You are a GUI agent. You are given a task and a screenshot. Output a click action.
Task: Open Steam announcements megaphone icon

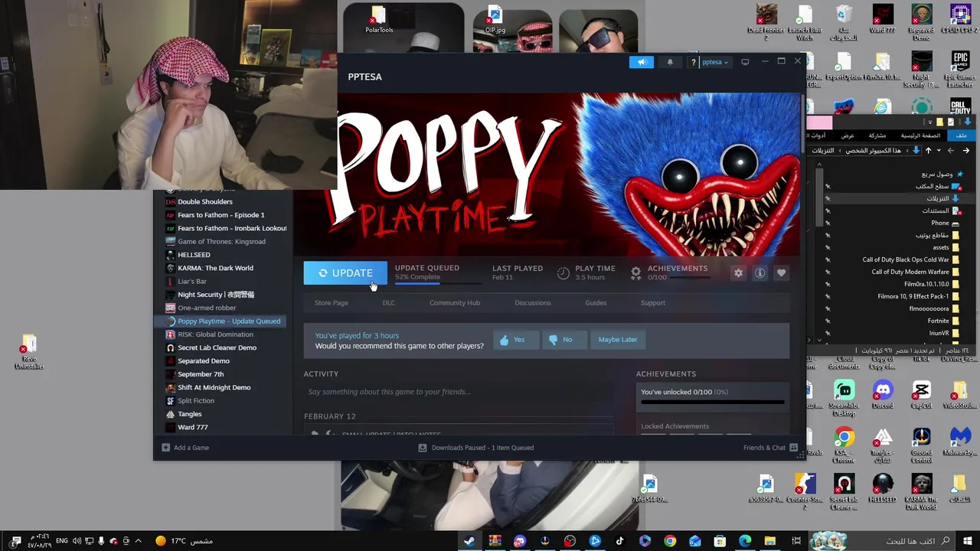642,62
